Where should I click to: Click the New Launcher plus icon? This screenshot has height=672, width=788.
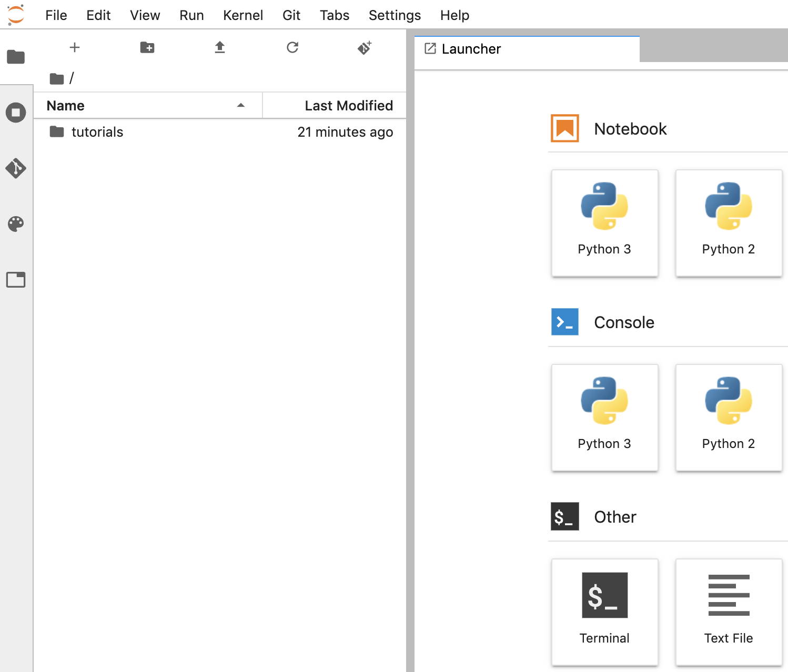point(75,48)
